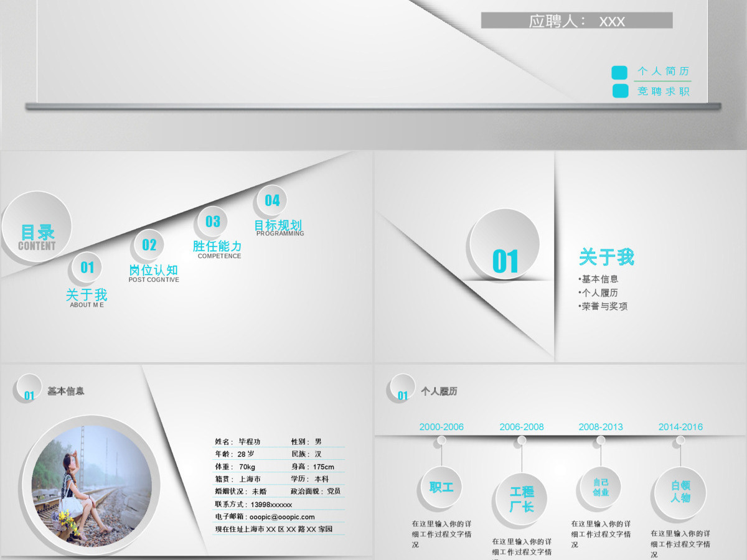
Task: Click the circular railway portrait photo
Action: 92,486
